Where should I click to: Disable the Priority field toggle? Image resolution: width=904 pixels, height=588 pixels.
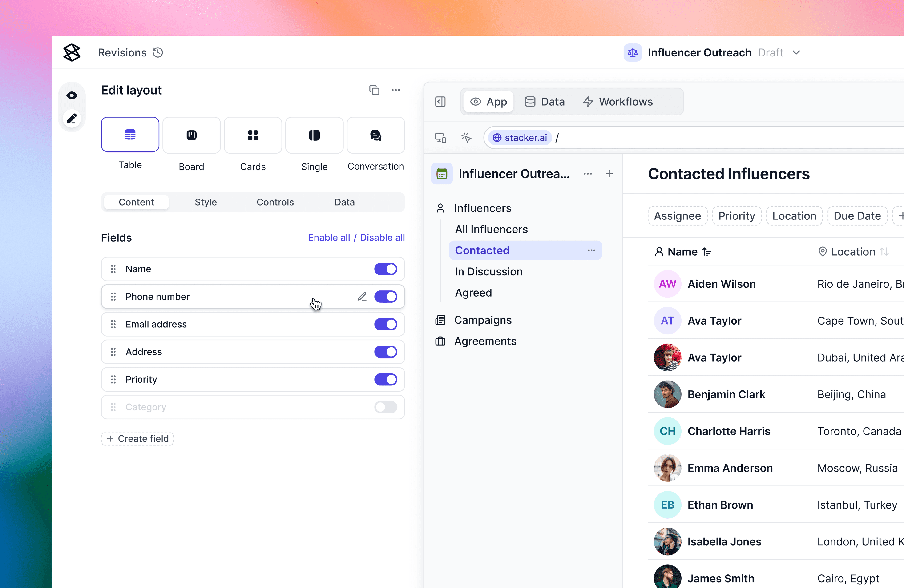[x=386, y=380]
